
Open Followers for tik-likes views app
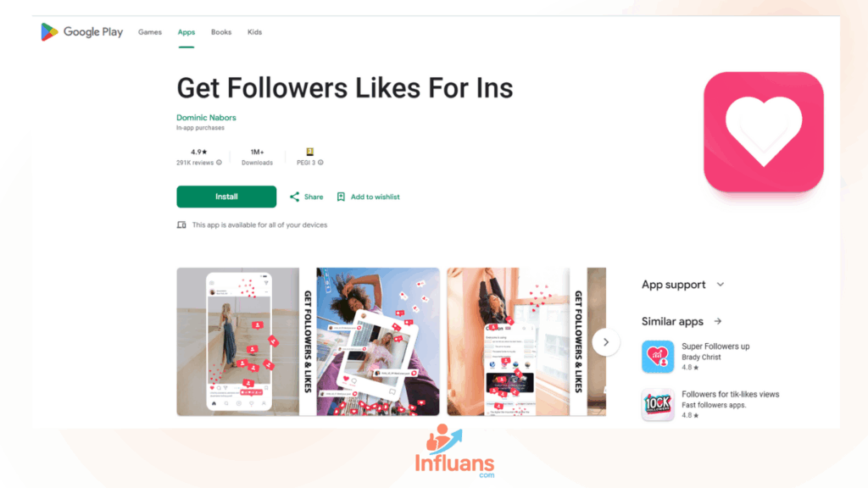(x=710, y=404)
